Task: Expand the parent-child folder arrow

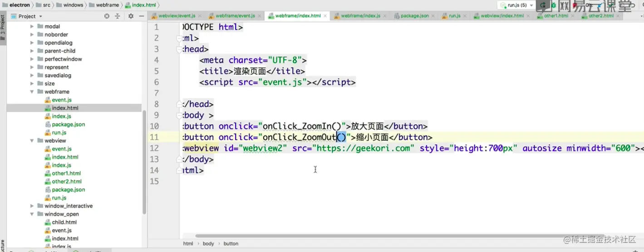Action: 32,51
